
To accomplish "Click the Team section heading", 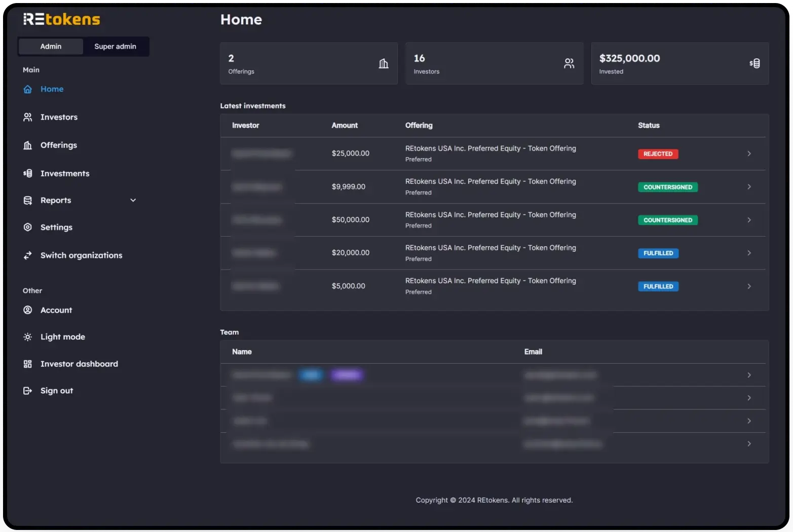I will (230, 332).
